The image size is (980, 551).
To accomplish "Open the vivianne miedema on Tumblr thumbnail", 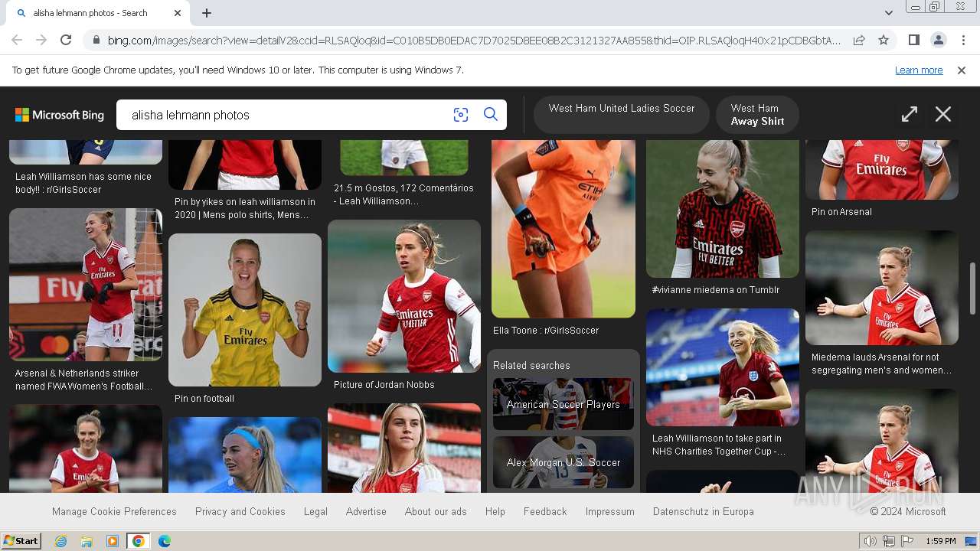I will (723, 208).
